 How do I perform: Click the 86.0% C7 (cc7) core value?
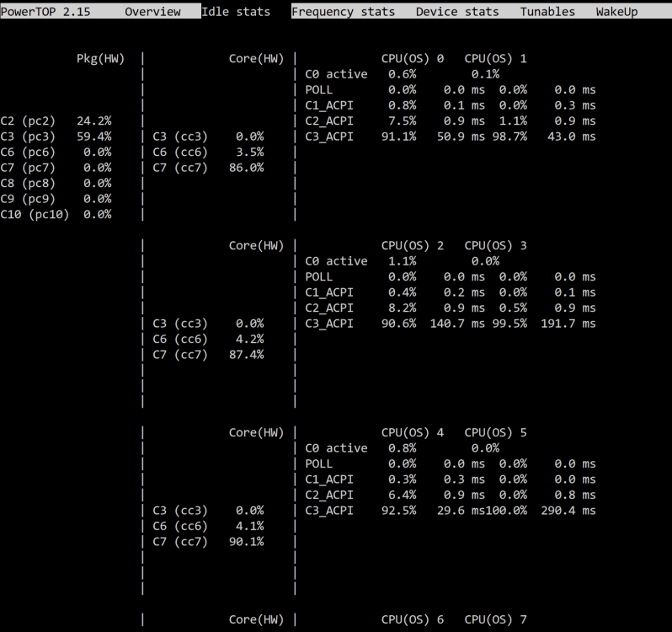click(x=247, y=168)
